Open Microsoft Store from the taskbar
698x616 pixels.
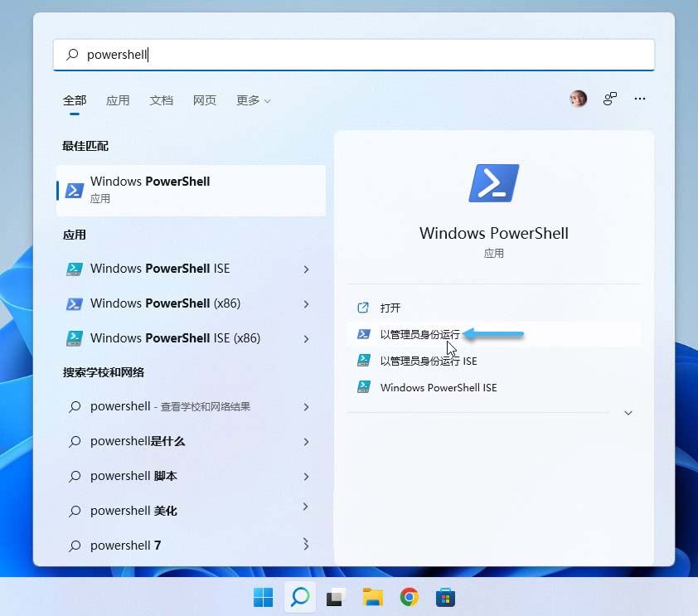click(x=445, y=597)
